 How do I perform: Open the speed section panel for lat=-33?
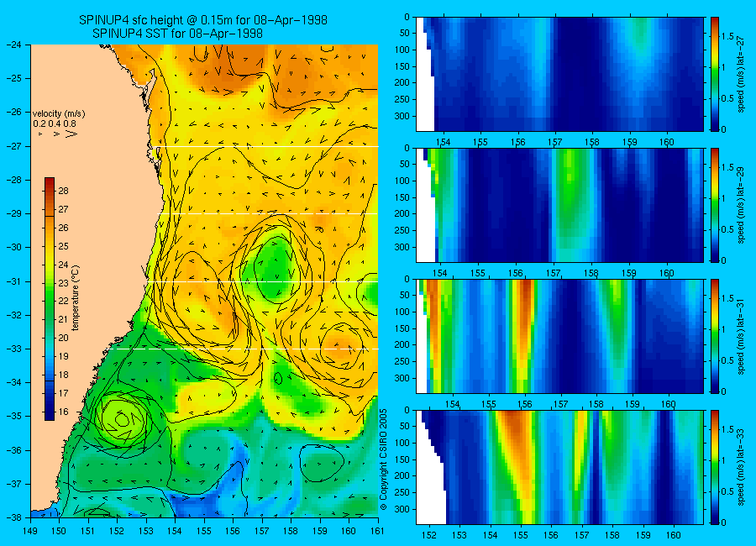pos(559,467)
